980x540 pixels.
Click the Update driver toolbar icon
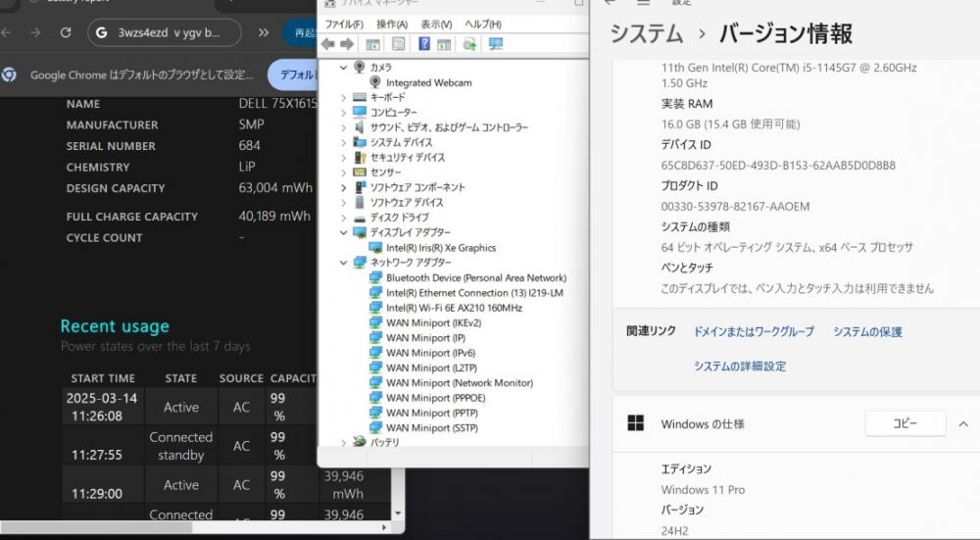(469, 44)
